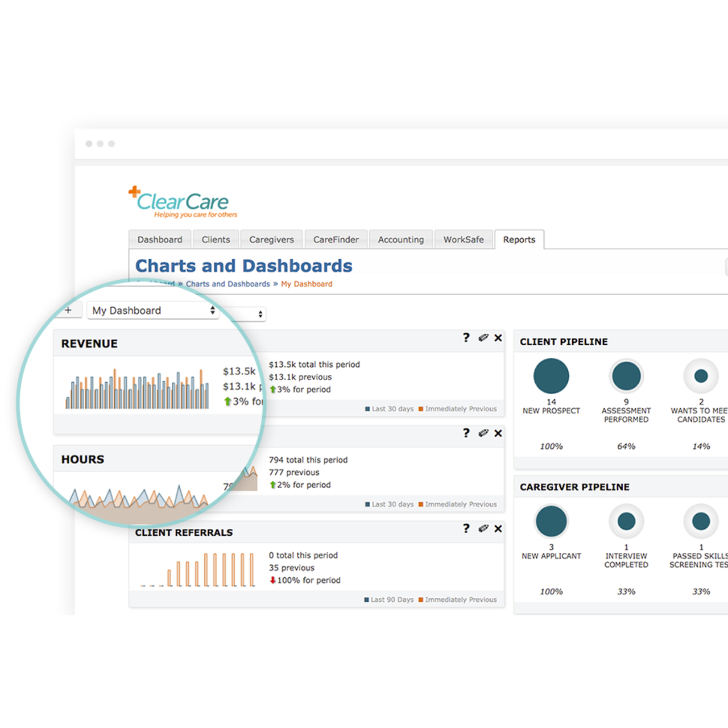The height and width of the screenshot is (728, 728).
Task: Close the Revenue widget with X icon
Action: point(498,338)
